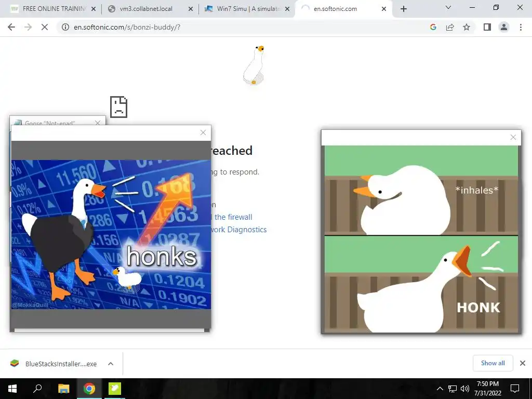Screen dimensions: 532x399
Task: Open the Windows Start menu
Action: [12, 389]
